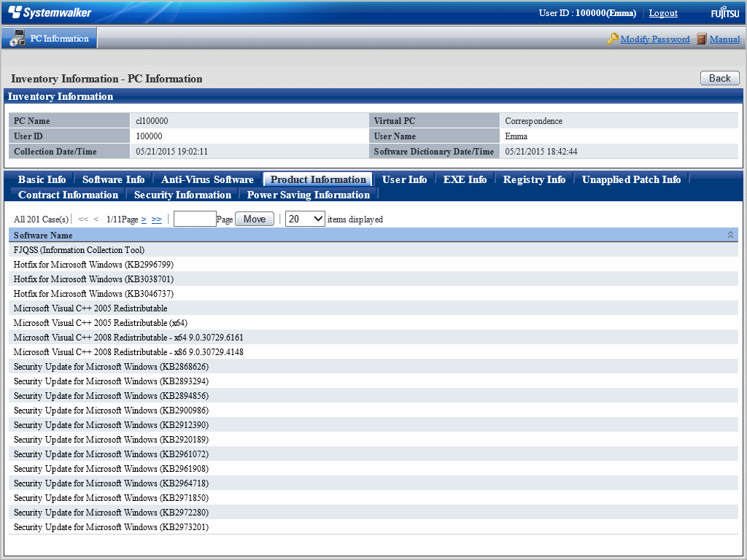View the Power Saving Information tab
Screen dimensions: 747x560
308,195
